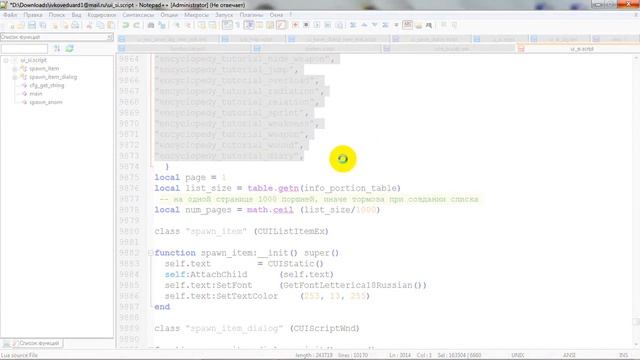Collapse the ui_si.script root tree node

tap(6, 60)
